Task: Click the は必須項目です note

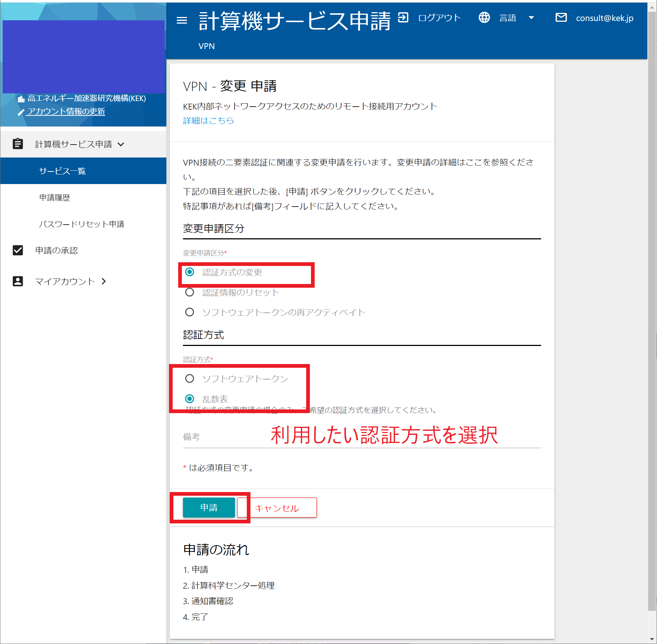Action: pos(218,468)
